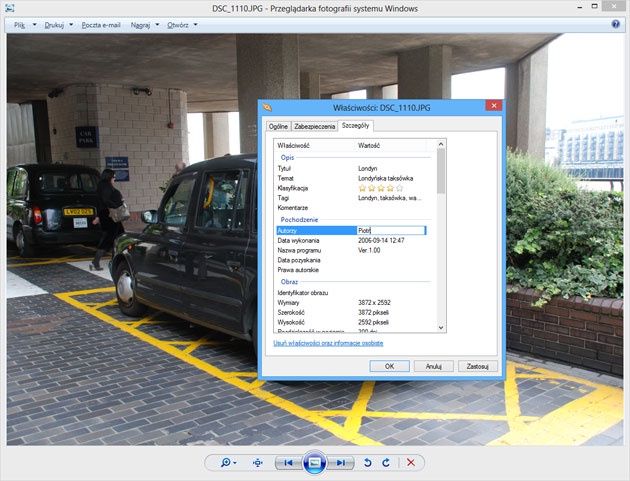Open the zoom magnifier control
The image size is (630, 481).
tap(225, 463)
